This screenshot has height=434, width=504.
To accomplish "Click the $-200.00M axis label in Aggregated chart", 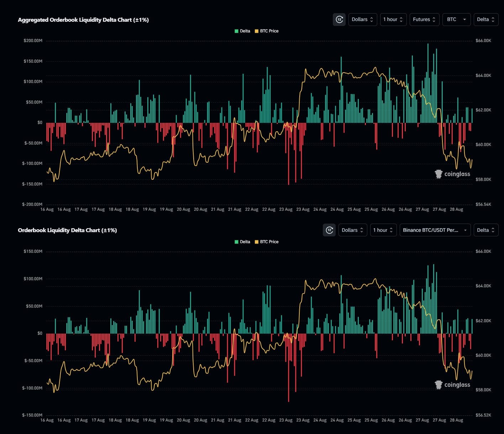I will (x=32, y=204).
